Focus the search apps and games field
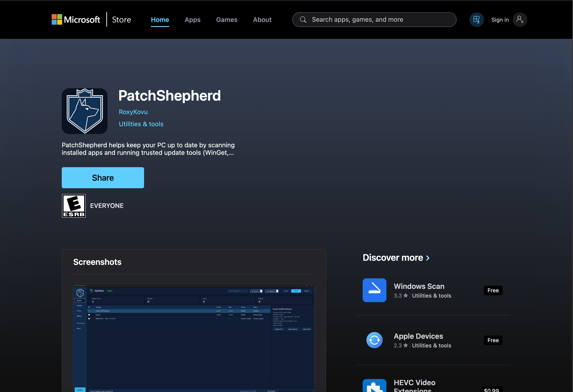 pyautogui.click(x=379, y=20)
